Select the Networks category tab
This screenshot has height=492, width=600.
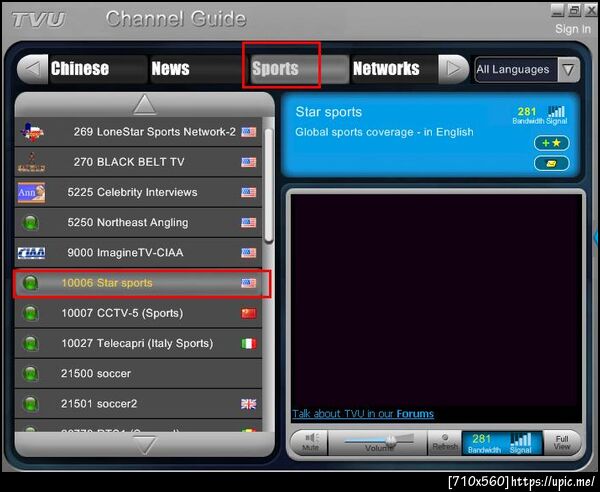click(x=395, y=69)
